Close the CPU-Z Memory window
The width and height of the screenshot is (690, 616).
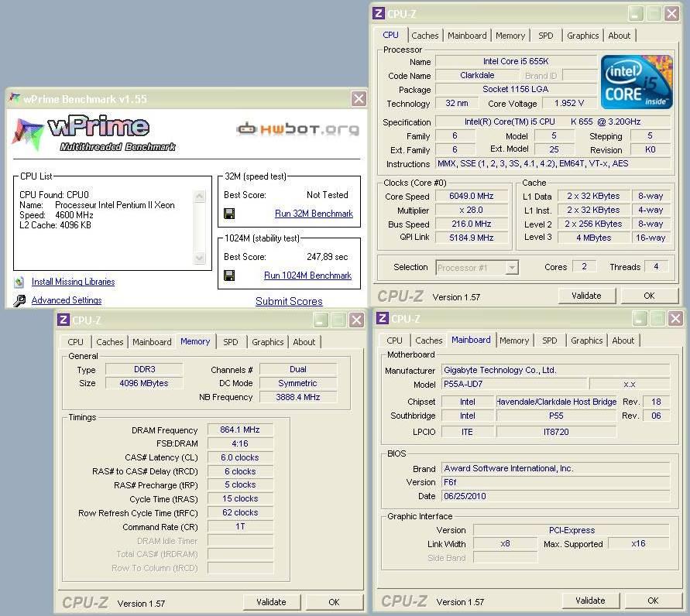tap(356, 320)
